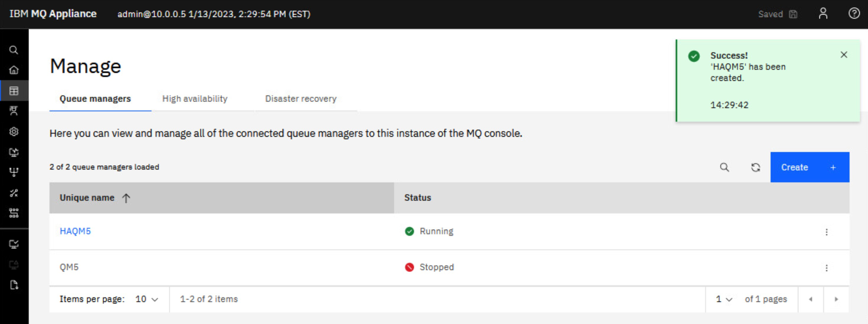Open overflow menu for HAQM5 row
Image resolution: width=868 pixels, height=324 pixels.
826,232
